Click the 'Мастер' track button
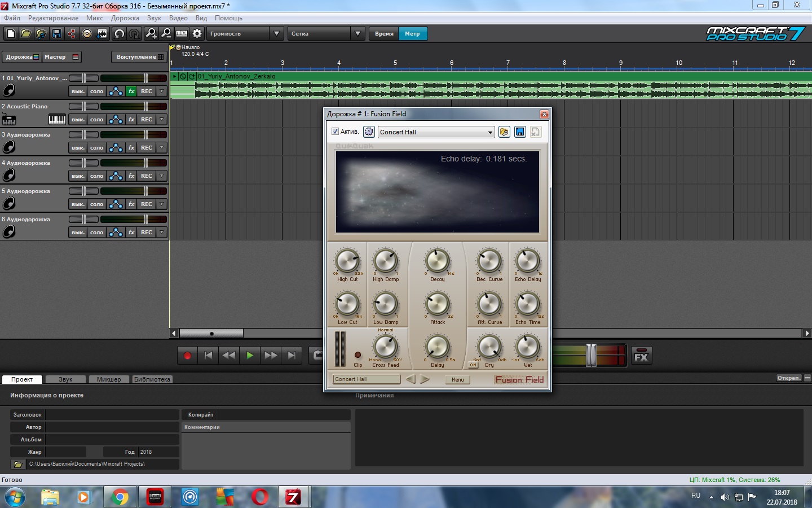 pyautogui.click(x=62, y=57)
